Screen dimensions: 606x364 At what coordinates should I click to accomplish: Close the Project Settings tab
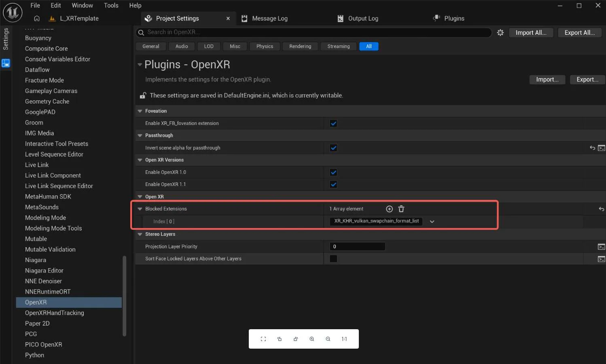pos(228,18)
